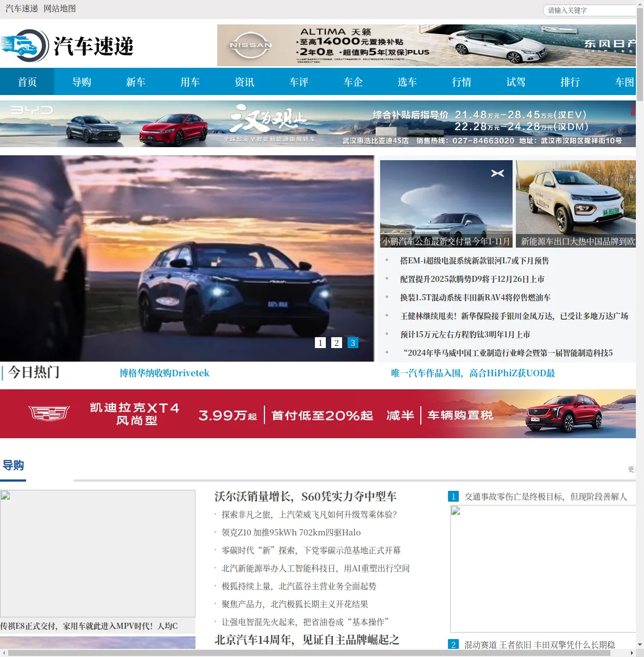Open the Cadillac 凯迪拉克XT4 banner ad

(x=318, y=414)
